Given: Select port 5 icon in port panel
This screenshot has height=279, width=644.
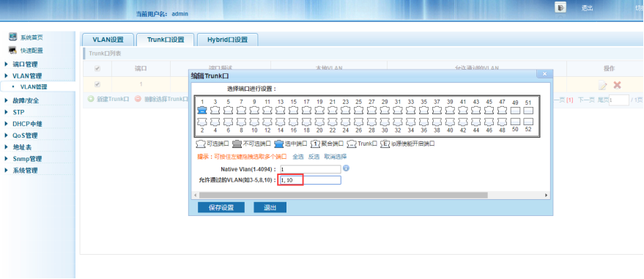Looking at the screenshot, I should click(228, 111).
